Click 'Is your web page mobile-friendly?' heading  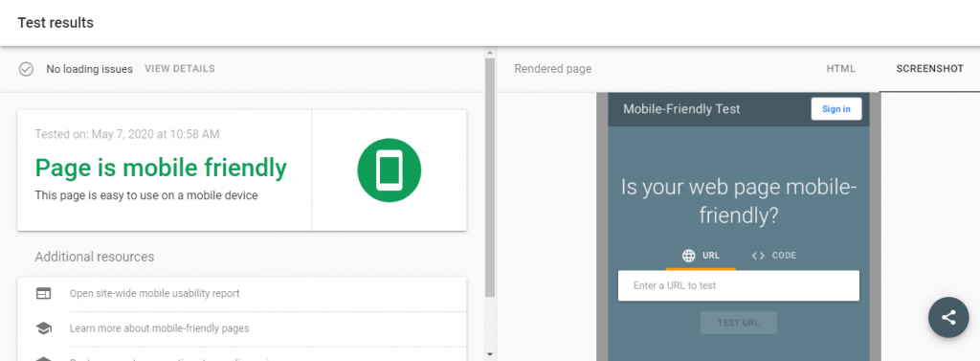(x=739, y=201)
